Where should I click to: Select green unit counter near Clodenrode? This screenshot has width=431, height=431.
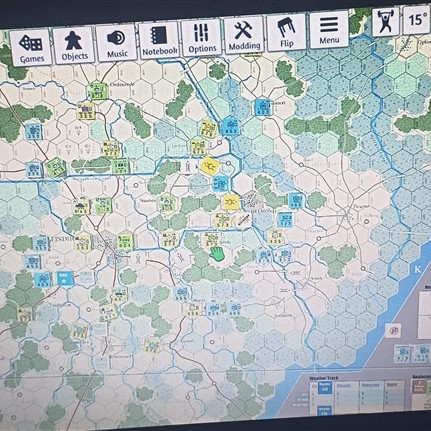[x=97, y=91]
